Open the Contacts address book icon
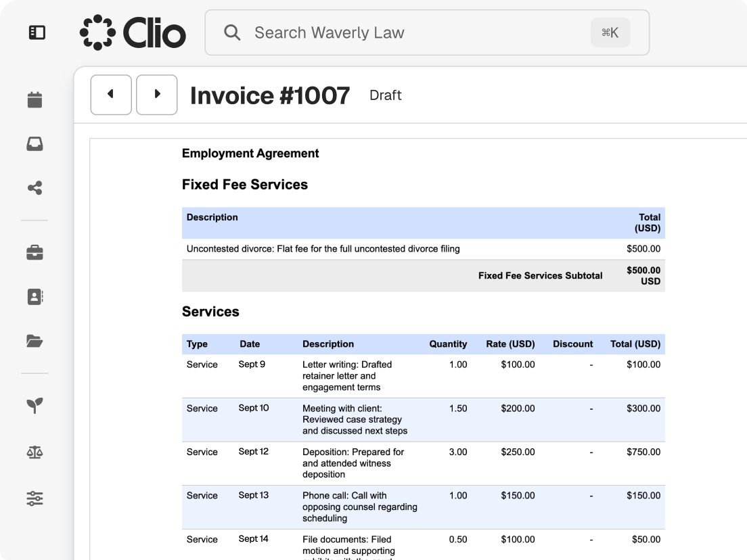 [35, 297]
